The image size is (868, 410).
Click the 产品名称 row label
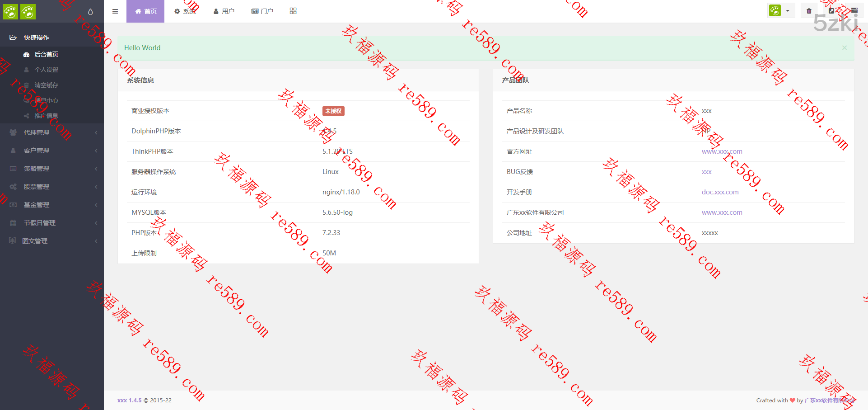click(519, 111)
